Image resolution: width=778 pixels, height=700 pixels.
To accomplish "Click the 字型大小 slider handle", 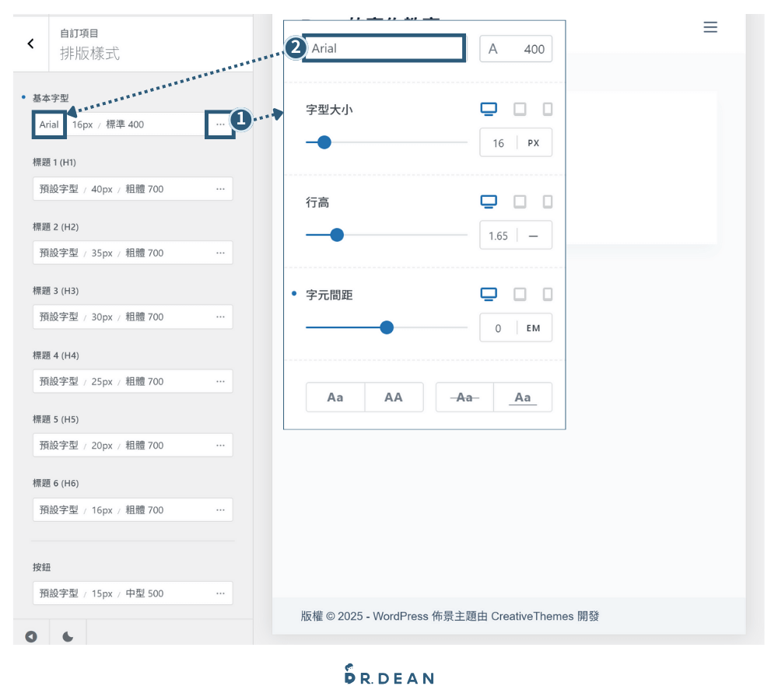I will coord(324,142).
